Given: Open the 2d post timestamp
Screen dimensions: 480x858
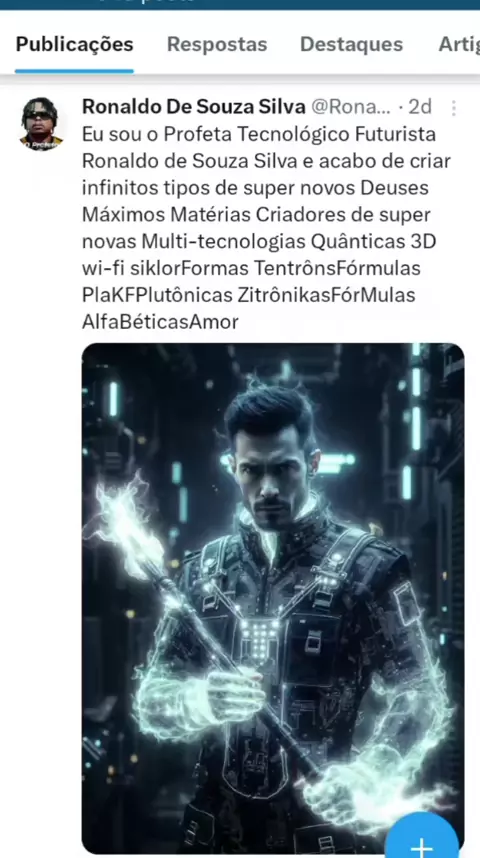Looking at the screenshot, I should click(420, 107).
